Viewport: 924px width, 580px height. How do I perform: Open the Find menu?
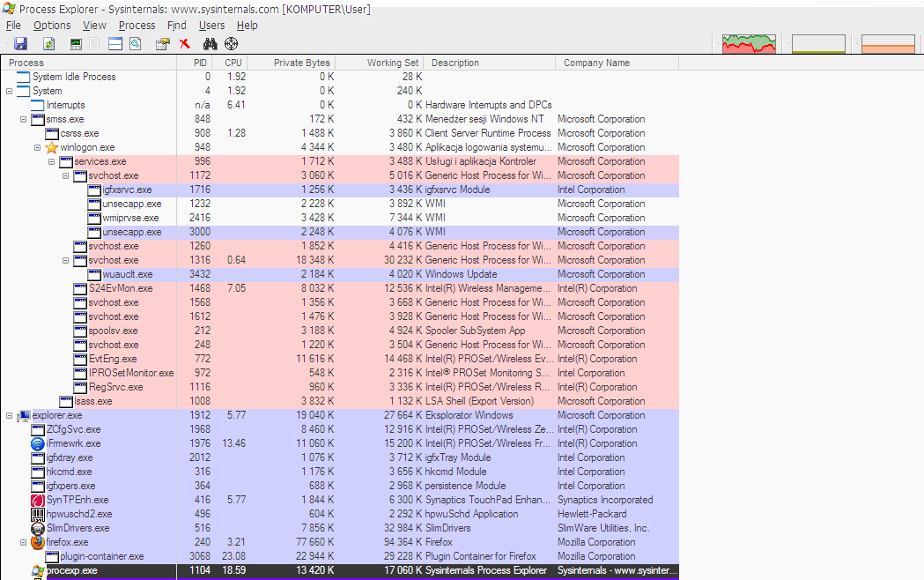point(177,26)
